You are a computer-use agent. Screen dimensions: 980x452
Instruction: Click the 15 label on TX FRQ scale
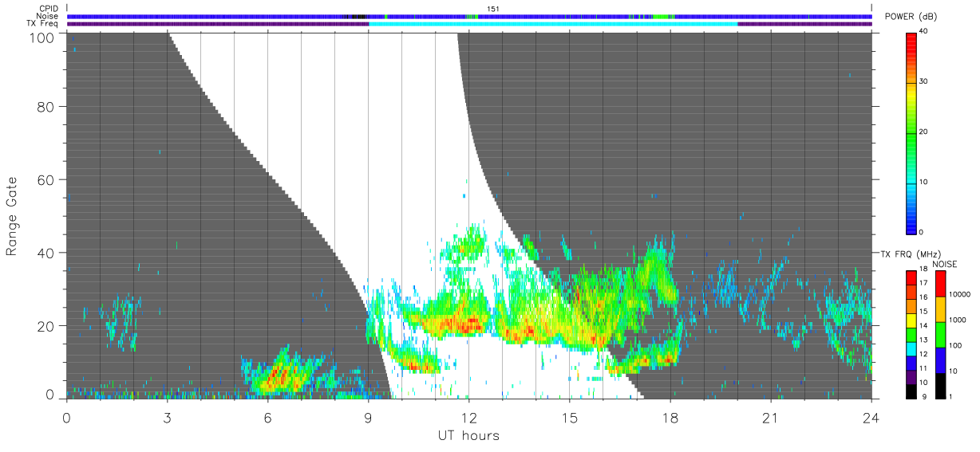pyautogui.click(x=924, y=311)
